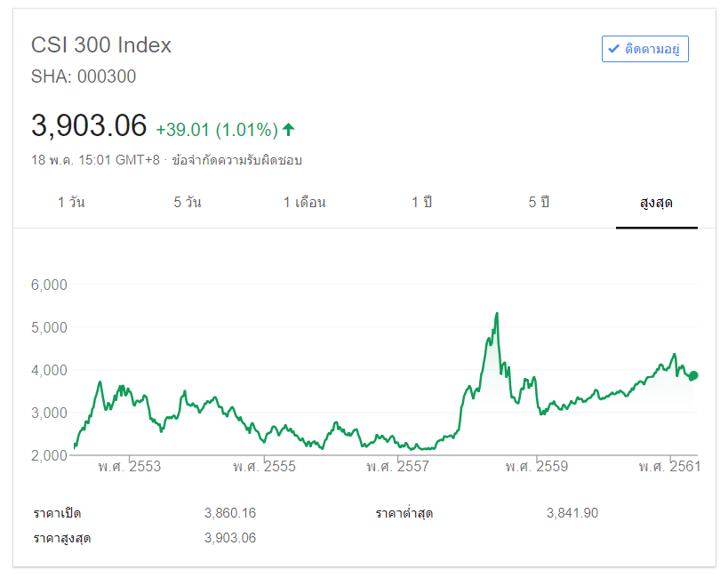Viewport: 728px width, 578px height.
Task: Select the 5 ปี tab
Action: (x=539, y=203)
